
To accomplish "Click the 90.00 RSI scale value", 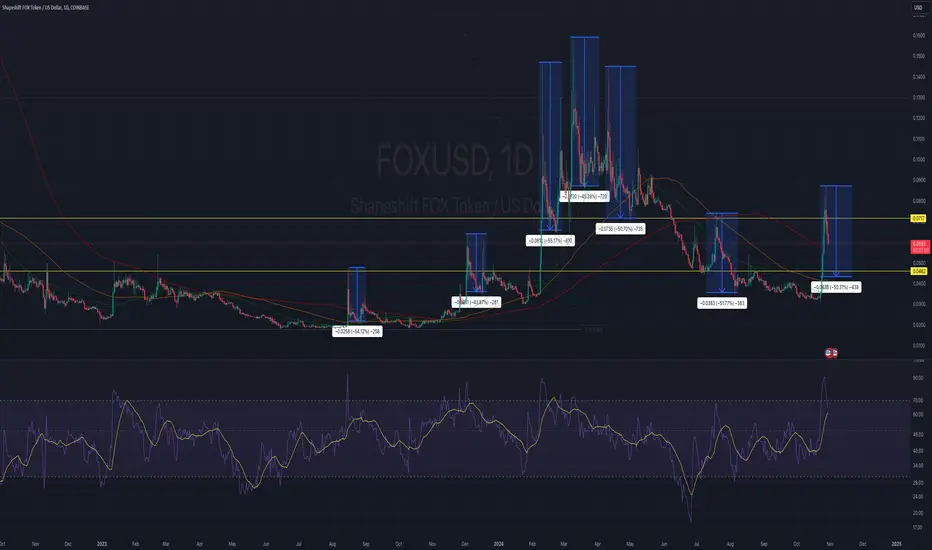I will tap(918, 378).
